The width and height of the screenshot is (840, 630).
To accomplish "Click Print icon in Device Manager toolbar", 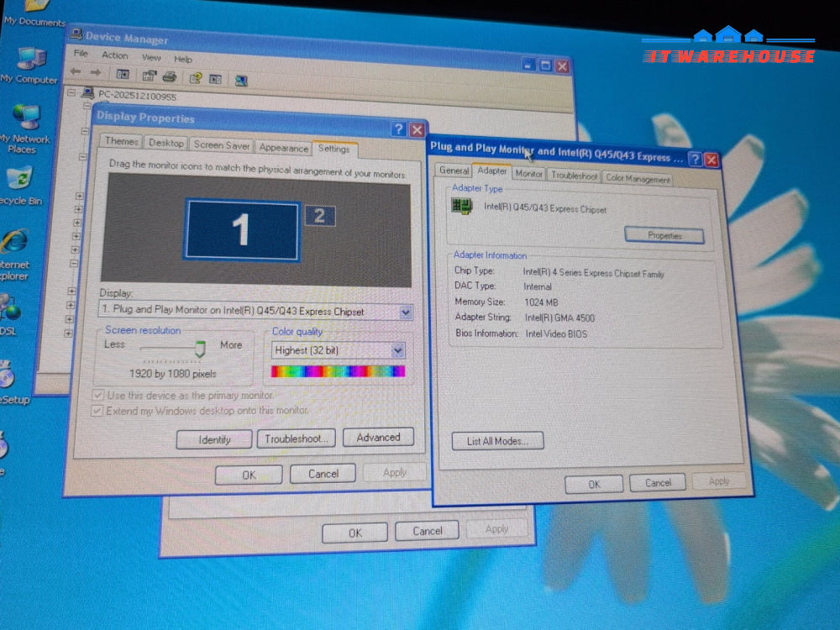I will click(170, 76).
